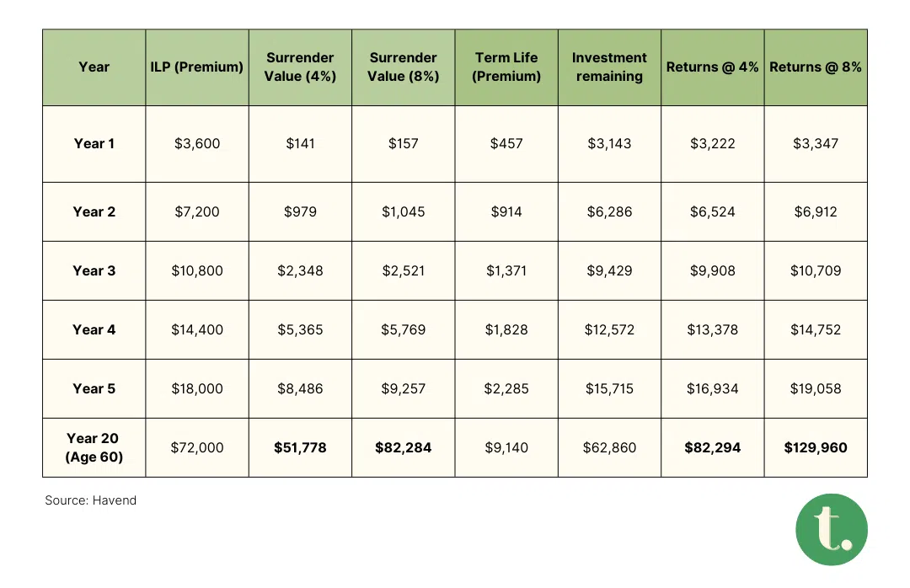Select the "Year" column header
This screenshot has width=910, height=588.
tap(94, 67)
